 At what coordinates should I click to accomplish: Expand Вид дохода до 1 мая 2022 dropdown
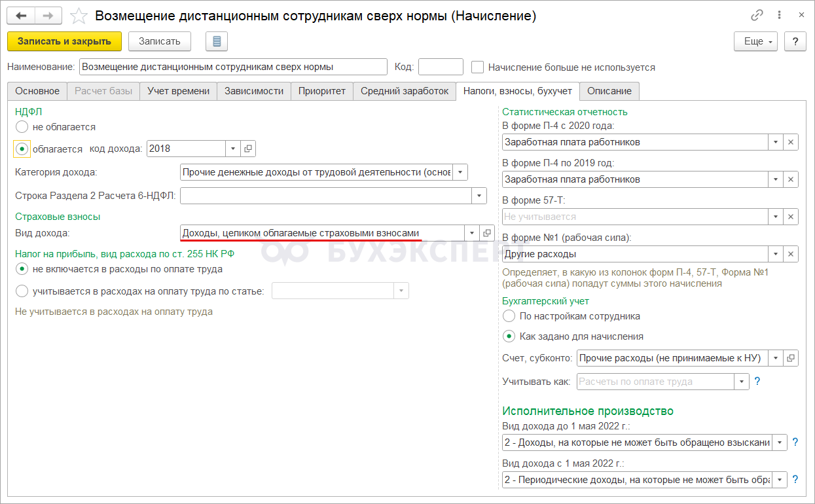click(780, 442)
